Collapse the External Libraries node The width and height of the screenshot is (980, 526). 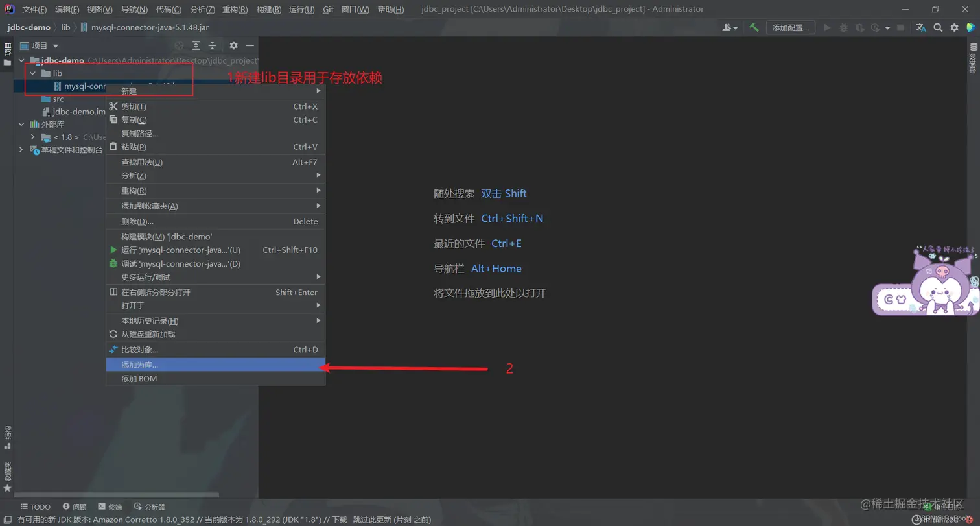(x=22, y=124)
